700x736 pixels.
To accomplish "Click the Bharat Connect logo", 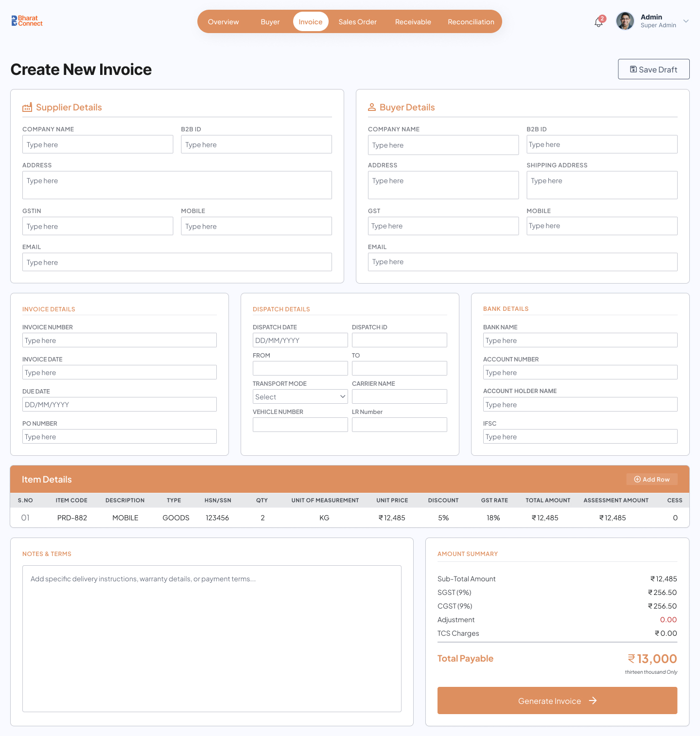I will tap(27, 21).
